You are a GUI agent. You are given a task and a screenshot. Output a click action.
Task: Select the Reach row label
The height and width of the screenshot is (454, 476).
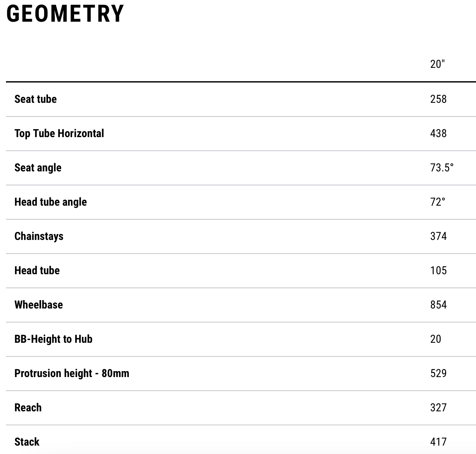click(x=28, y=407)
